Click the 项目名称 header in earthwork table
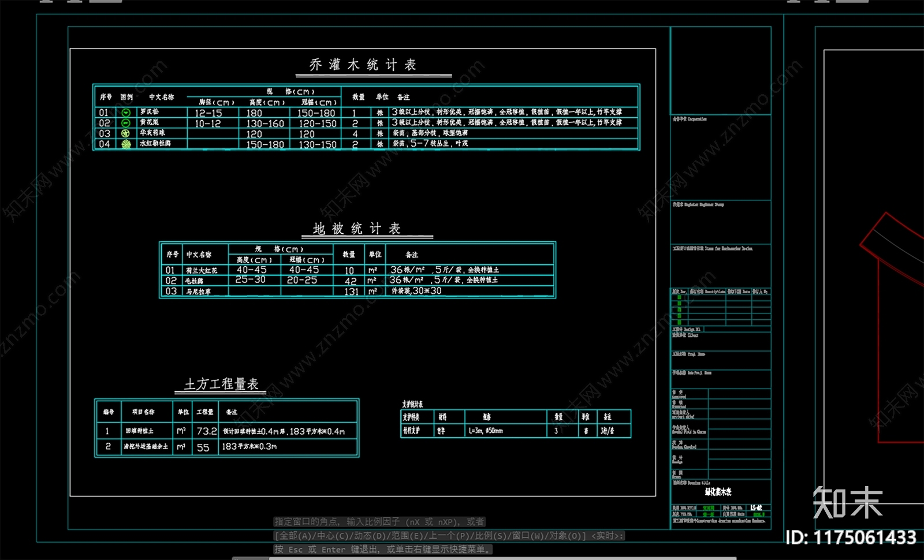The image size is (924, 560). click(143, 412)
